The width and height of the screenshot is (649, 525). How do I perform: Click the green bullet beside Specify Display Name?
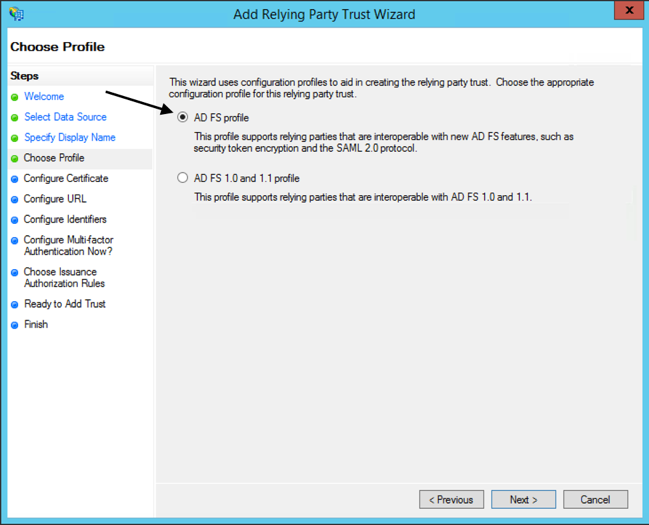tap(15, 138)
